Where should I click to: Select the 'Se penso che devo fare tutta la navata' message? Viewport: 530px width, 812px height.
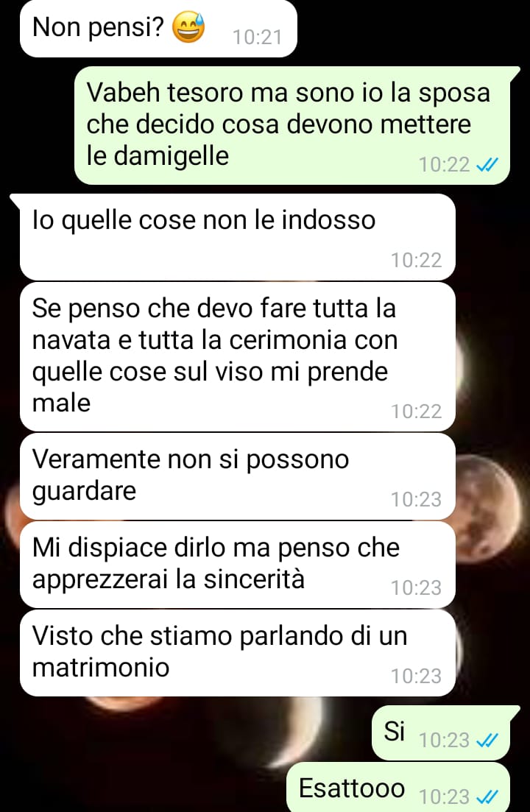[238, 357]
